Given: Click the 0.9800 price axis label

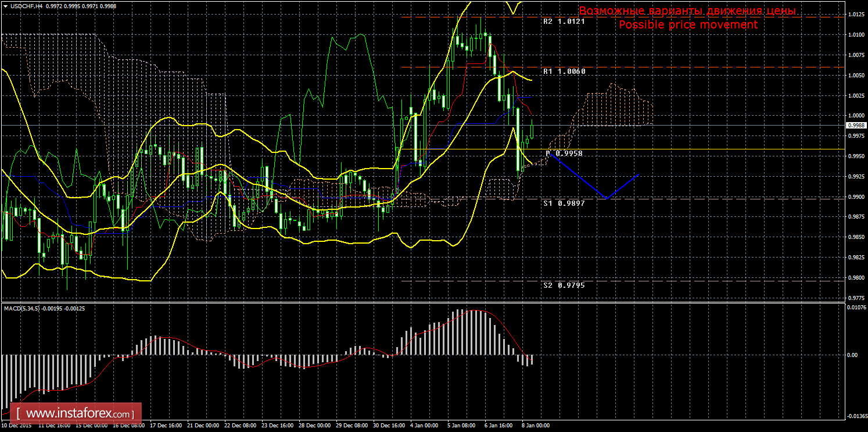Looking at the screenshot, I should click(x=855, y=278).
